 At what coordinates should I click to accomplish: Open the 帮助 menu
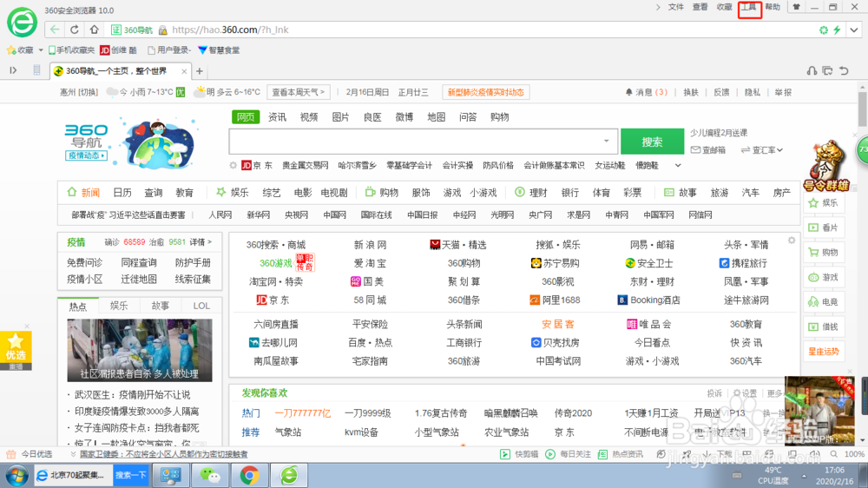773,7
